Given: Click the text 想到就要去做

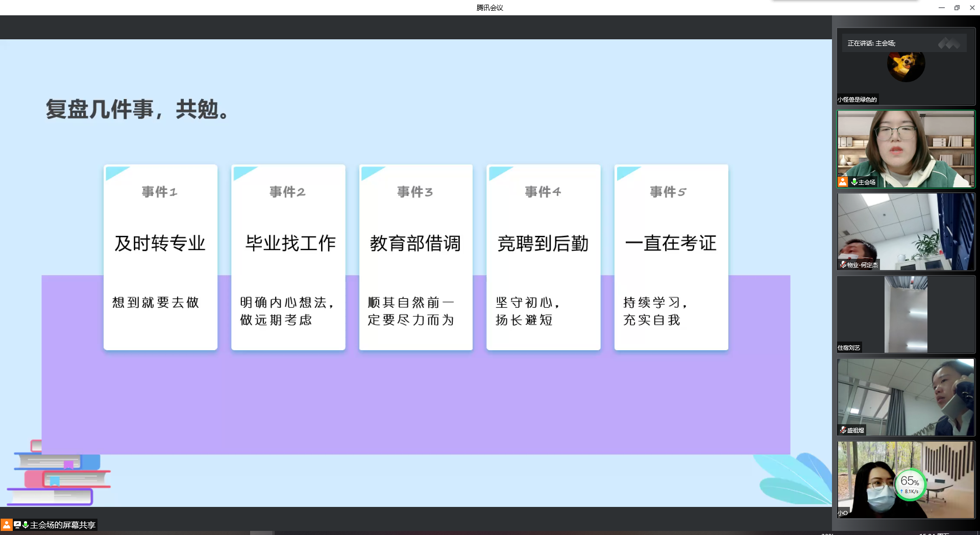Looking at the screenshot, I should (156, 302).
